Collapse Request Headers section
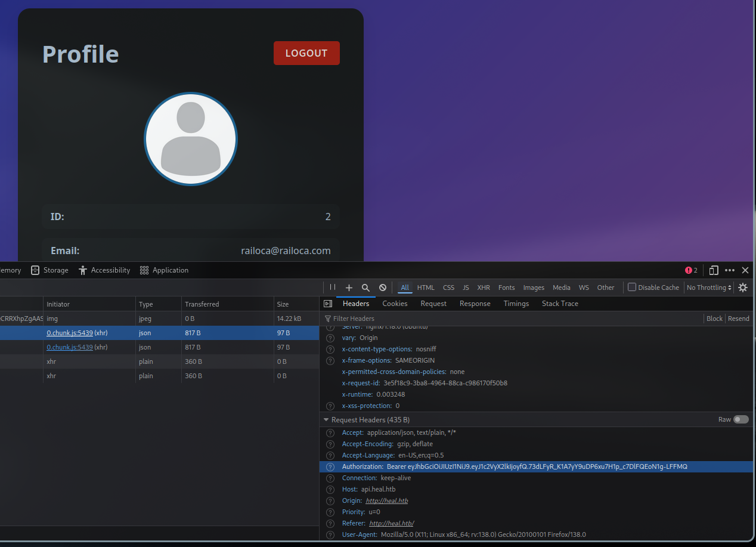This screenshot has height=547, width=756. (x=326, y=420)
